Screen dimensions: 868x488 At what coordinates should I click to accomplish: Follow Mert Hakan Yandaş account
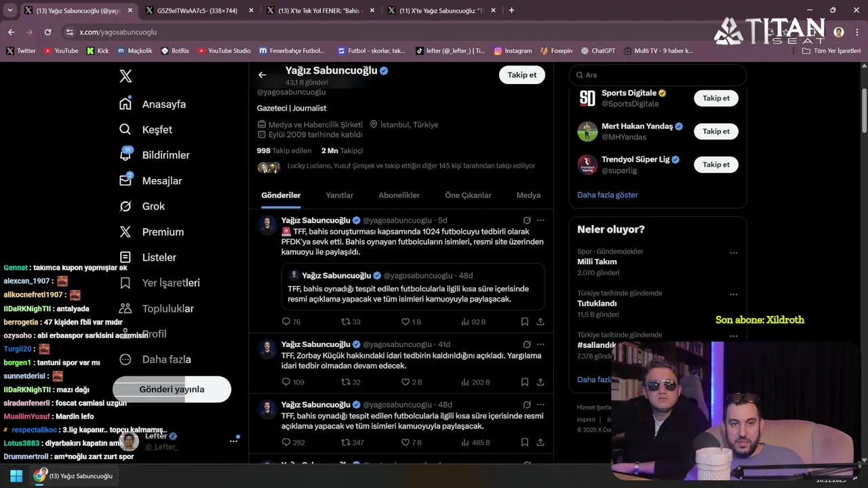716,131
